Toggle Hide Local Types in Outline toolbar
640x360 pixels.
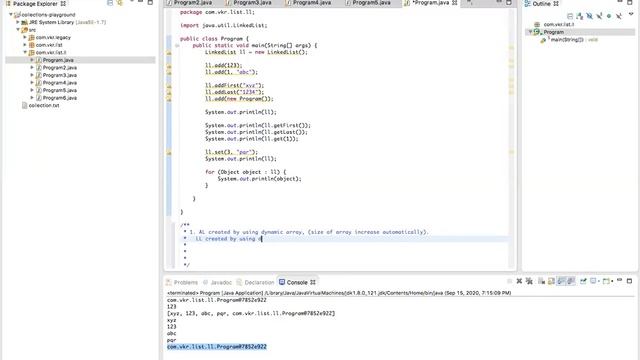[x=619, y=16]
